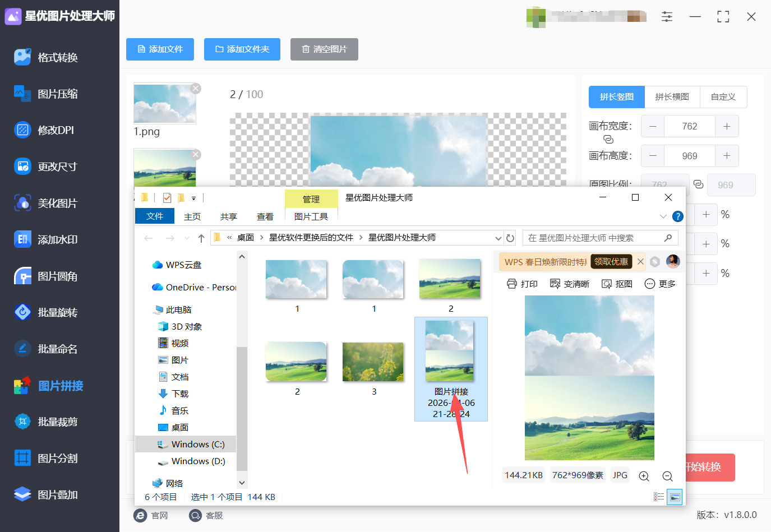Switch to the 主页 ribbon tab
Viewport: 771px width, 532px height.
coord(192,216)
